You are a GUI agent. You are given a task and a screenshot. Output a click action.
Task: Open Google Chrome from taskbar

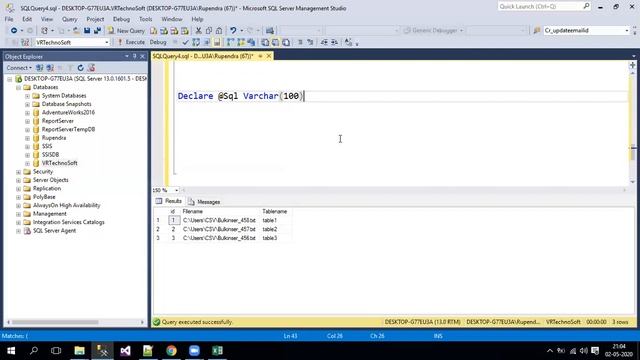[171, 351]
